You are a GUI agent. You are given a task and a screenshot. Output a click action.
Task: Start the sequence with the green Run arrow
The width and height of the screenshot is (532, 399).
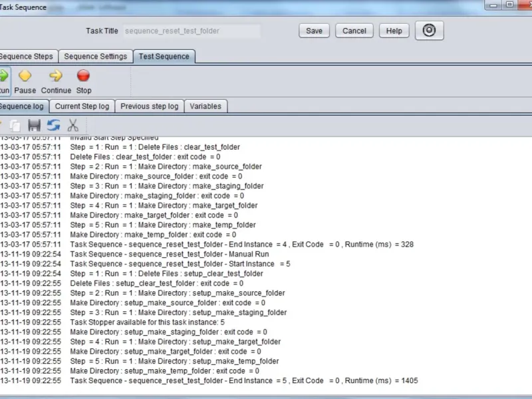click(4, 80)
